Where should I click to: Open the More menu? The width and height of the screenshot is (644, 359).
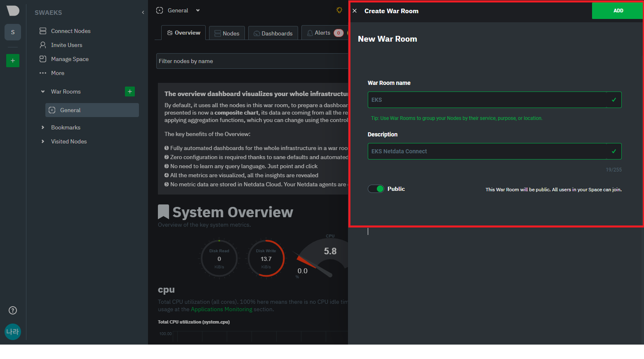[x=52, y=73]
